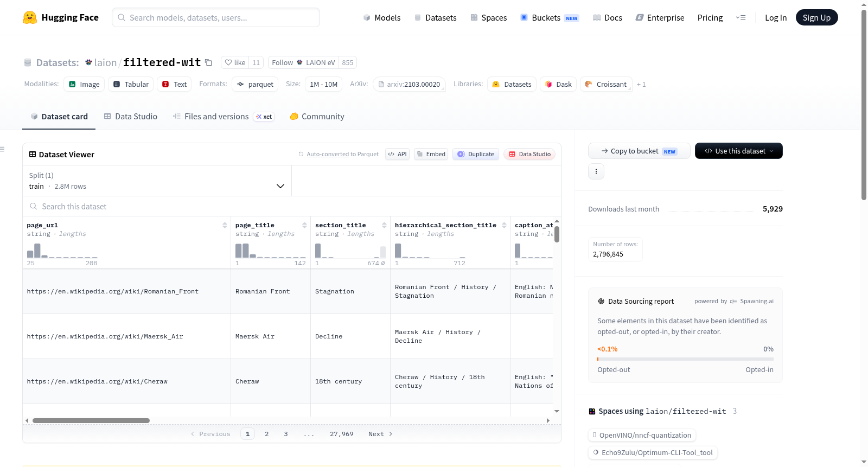Go to page 2 of results
This screenshot has height=467, width=868.
[x=266, y=434]
